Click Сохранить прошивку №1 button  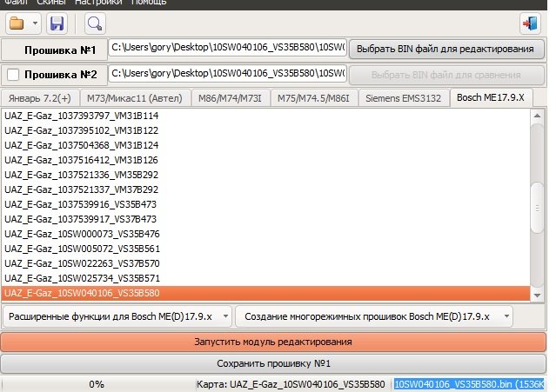[273, 363]
